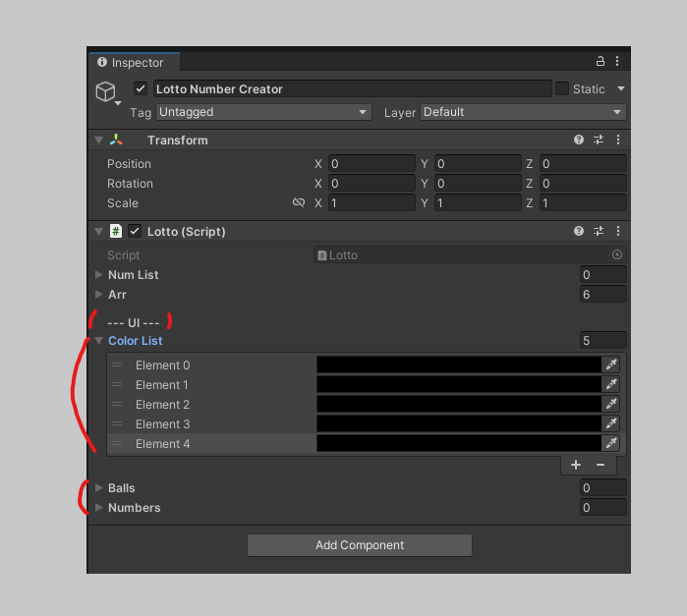Click eyedropper for Color List Element 2
The width and height of the screenshot is (687, 616).
pyautogui.click(x=611, y=404)
